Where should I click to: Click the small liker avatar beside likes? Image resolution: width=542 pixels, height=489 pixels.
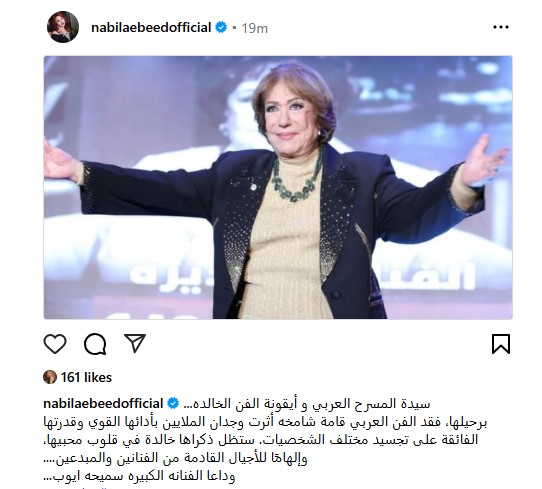click(x=50, y=377)
